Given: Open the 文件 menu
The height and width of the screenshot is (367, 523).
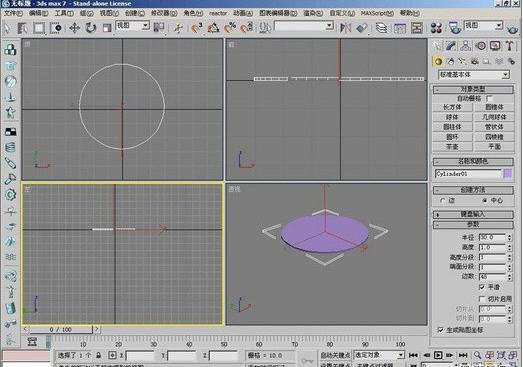Looking at the screenshot, I should 13,13.
